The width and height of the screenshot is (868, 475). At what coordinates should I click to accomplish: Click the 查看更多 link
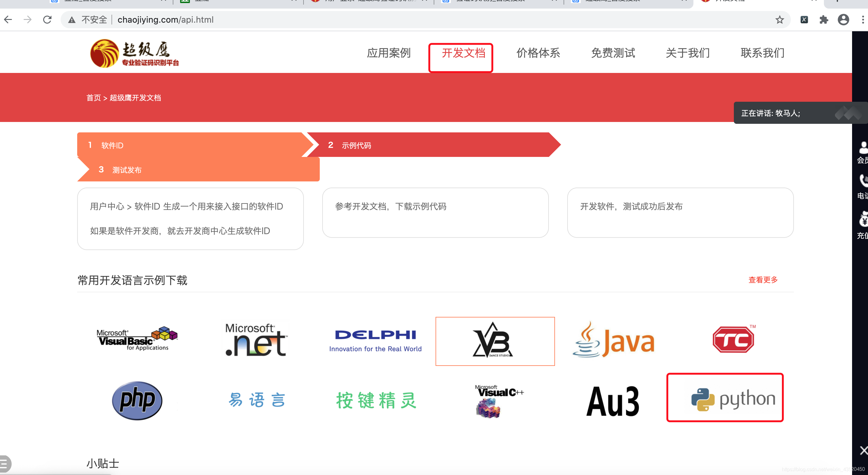point(763,280)
